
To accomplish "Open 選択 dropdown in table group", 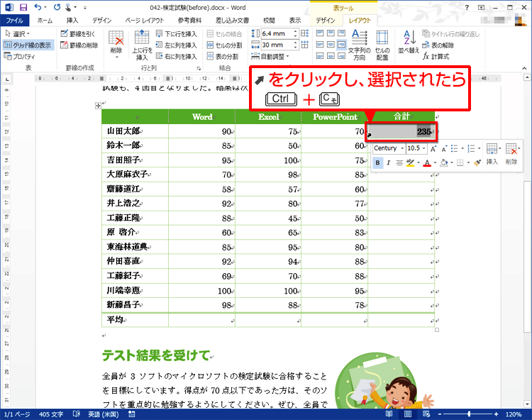I will 18,33.
